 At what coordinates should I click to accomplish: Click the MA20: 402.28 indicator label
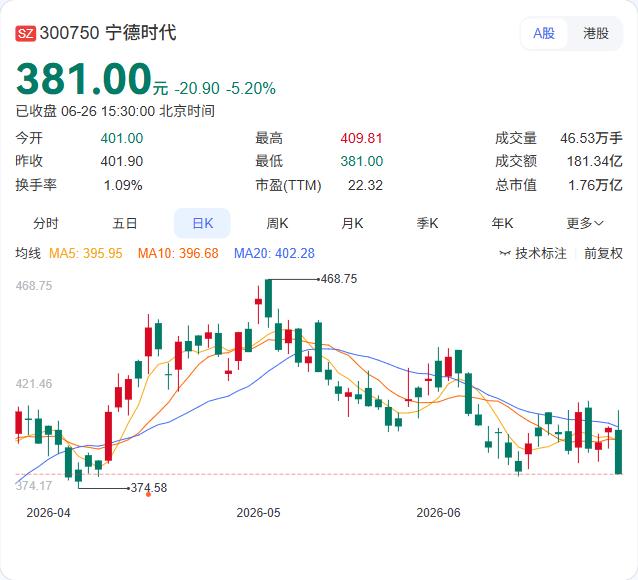click(x=274, y=253)
